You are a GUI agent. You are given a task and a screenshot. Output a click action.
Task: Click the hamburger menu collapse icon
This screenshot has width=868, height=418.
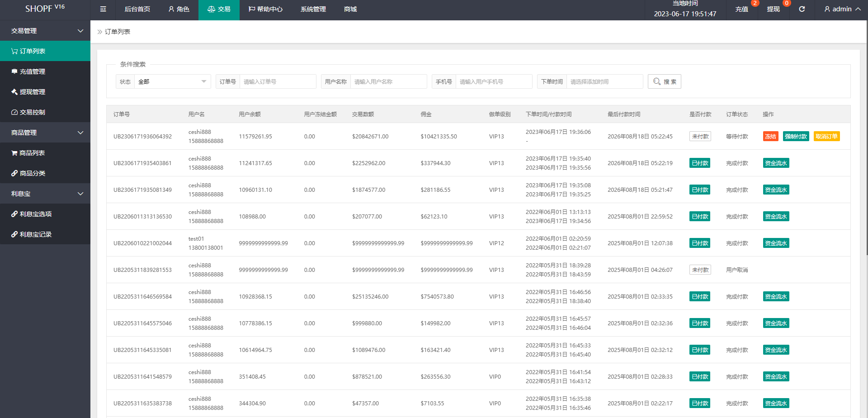click(103, 9)
